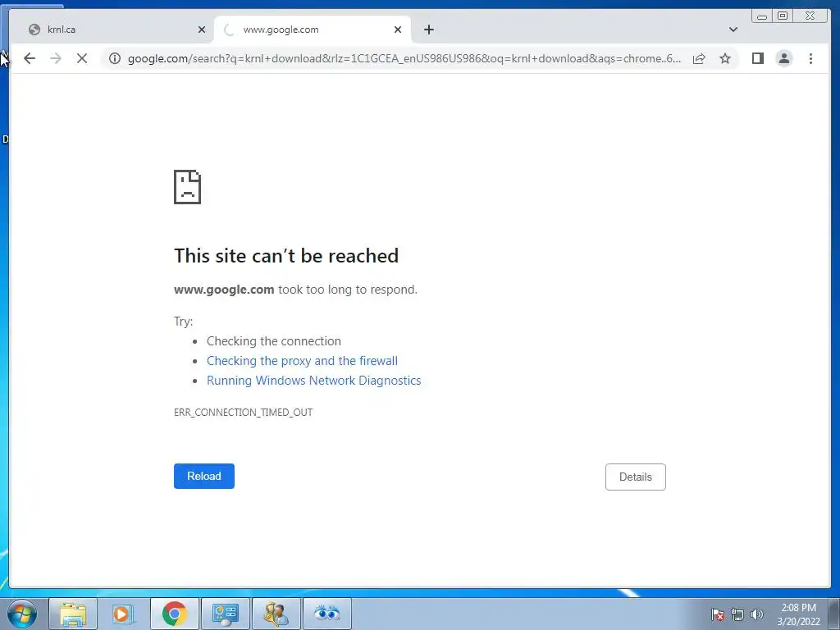
Task: Open Checking the proxy and the firewall link
Action: [302, 361]
